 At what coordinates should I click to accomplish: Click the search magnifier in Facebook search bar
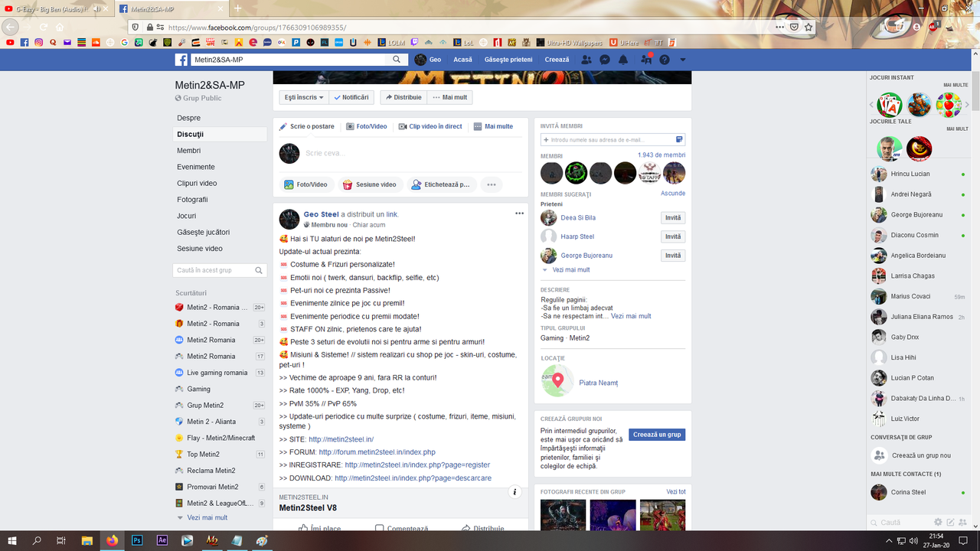pyautogui.click(x=397, y=60)
